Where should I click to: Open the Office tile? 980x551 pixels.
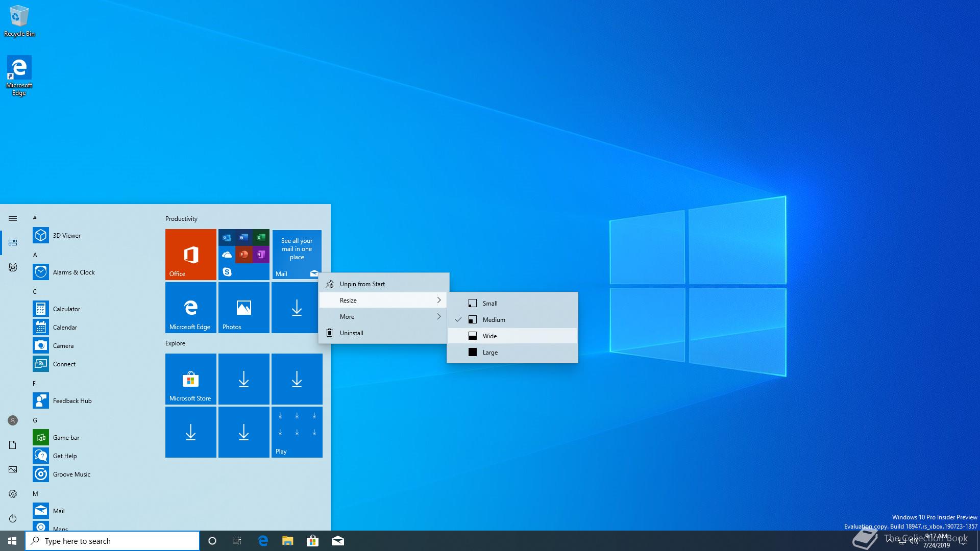(191, 255)
